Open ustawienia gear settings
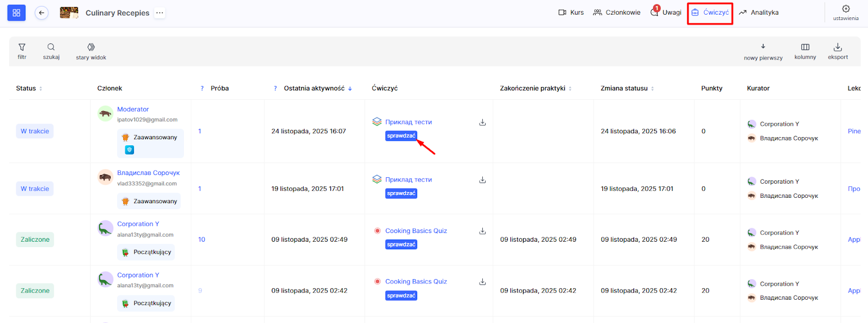Viewport: 868px width, 323px height. (846, 9)
